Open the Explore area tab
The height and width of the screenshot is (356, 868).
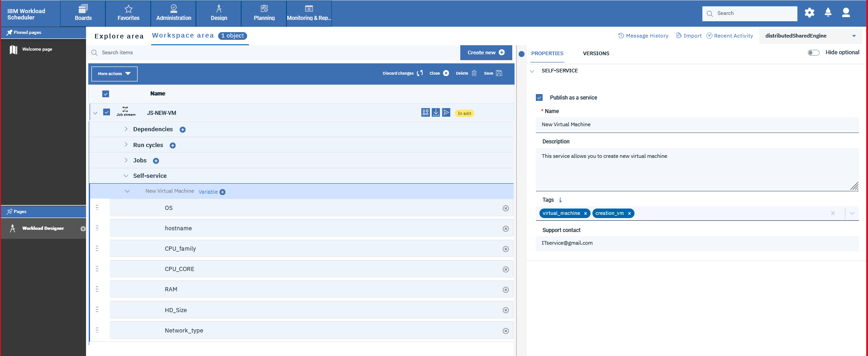click(119, 36)
